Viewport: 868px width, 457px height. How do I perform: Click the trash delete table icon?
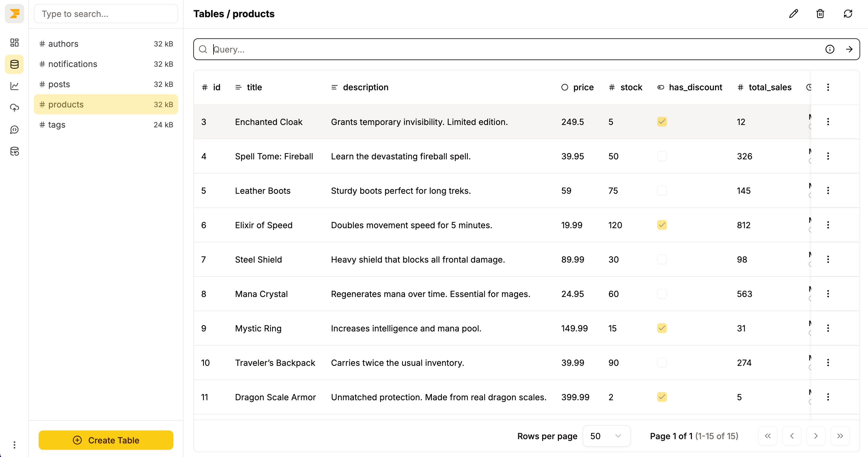[820, 14]
